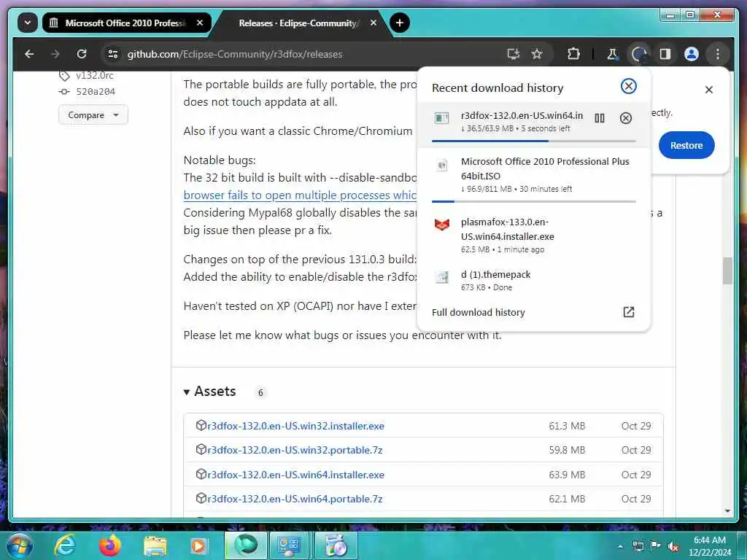Download r3dfox-132.0.en-US.win32.portable.7z

[295, 450]
